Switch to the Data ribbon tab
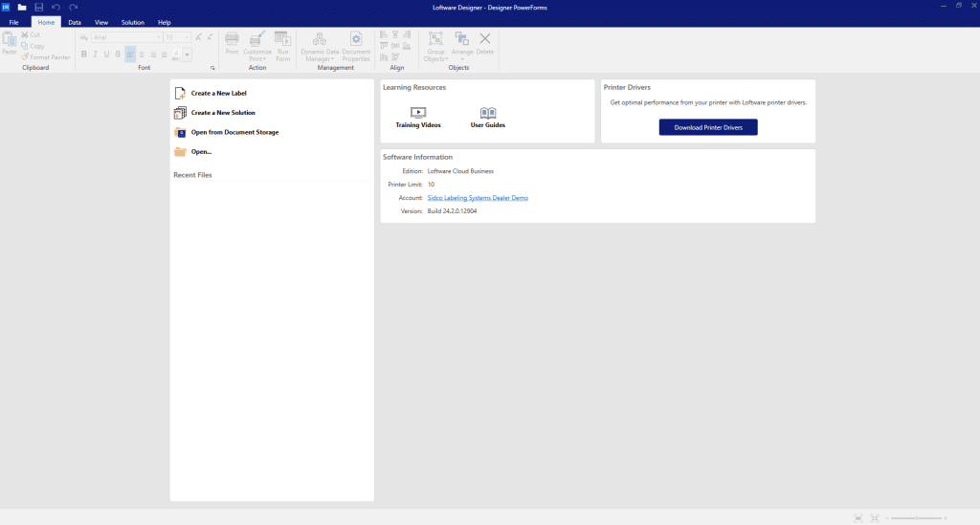The image size is (980, 525). pyautogui.click(x=75, y=23)
